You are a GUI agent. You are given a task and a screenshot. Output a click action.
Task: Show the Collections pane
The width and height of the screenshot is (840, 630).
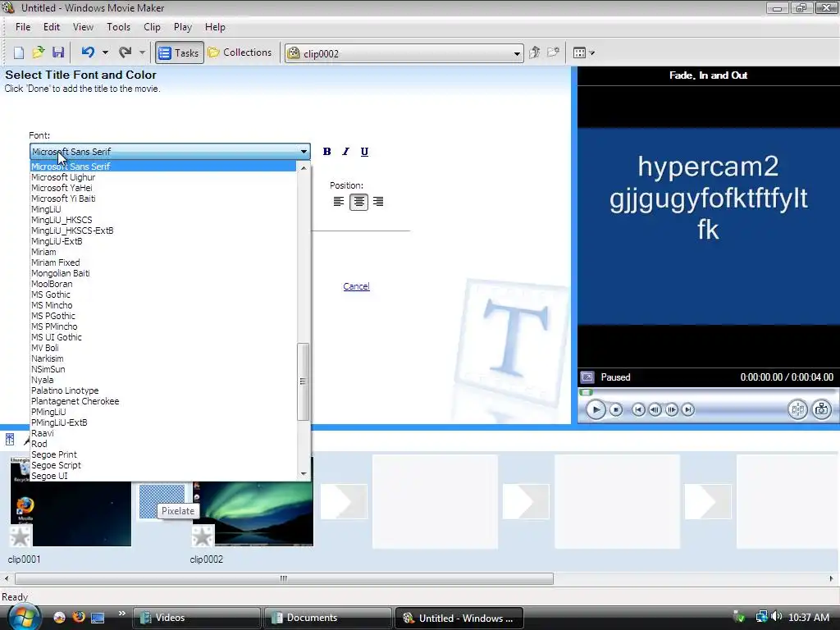[x=240, y=52]
